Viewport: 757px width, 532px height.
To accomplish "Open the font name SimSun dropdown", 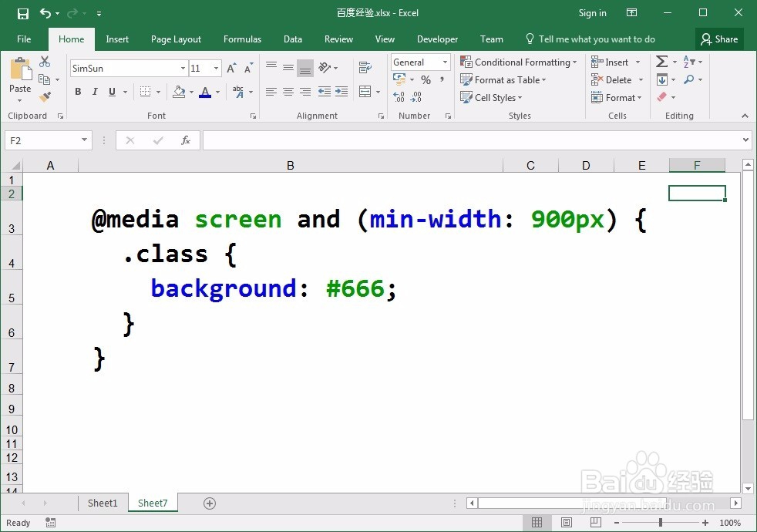I will 183,68.
